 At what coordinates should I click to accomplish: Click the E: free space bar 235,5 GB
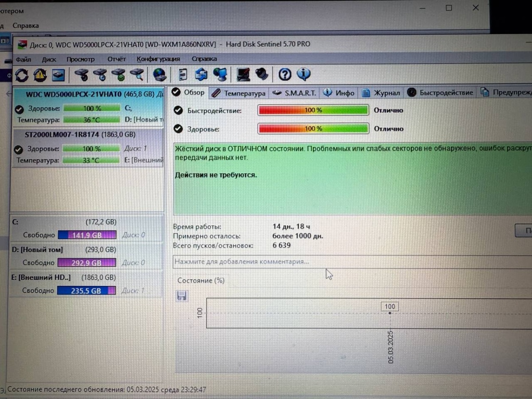(87, 291)
